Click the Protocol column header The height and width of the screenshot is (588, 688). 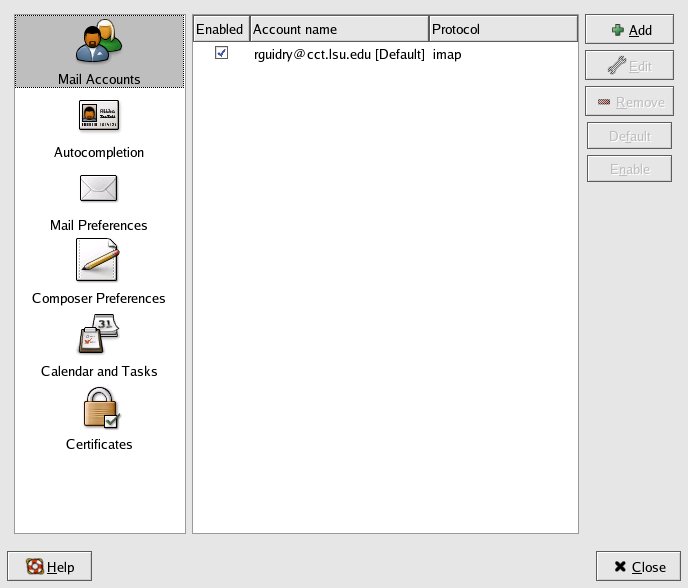pos(503,30)
